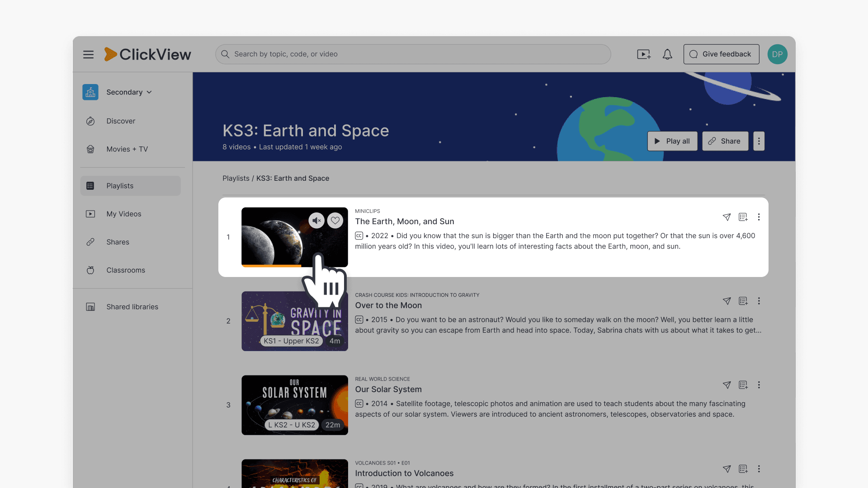Click the Movies + TV popcorn icon

tap(90, 149)
